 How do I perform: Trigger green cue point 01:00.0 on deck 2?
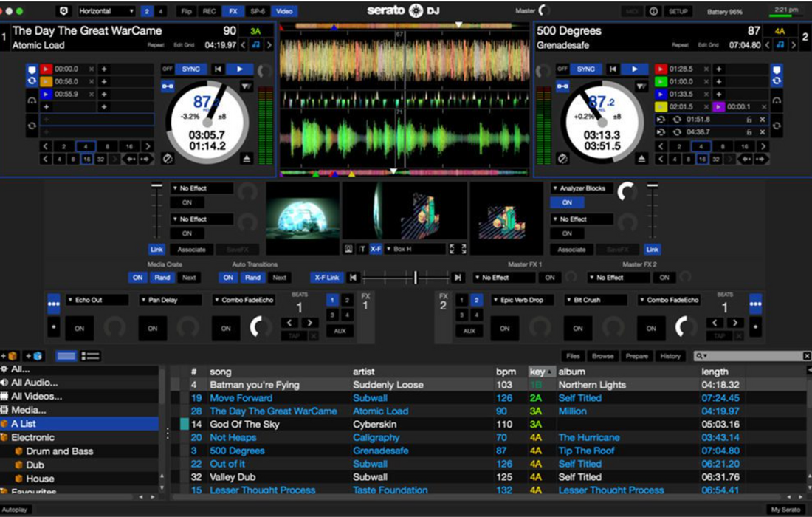tap(661, 81)
